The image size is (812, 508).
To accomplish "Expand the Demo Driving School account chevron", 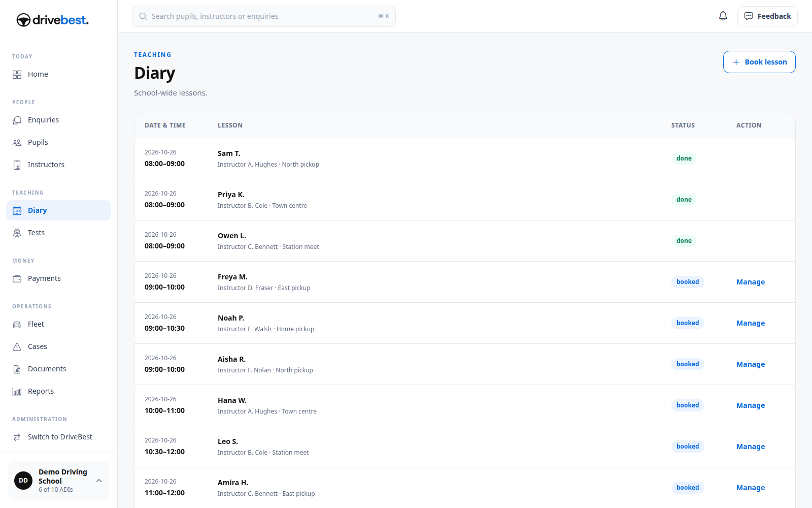I will tap(99, 481).
